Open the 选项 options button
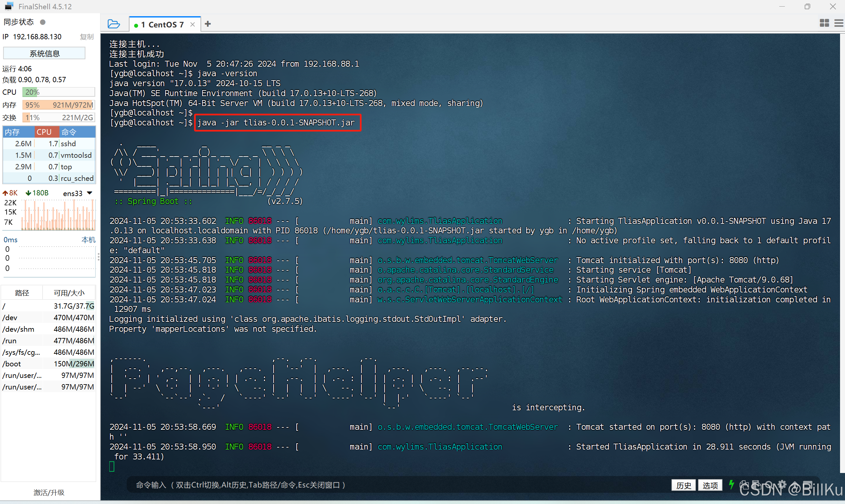Viewport: 845px width, 504px height. pos(710,485)
